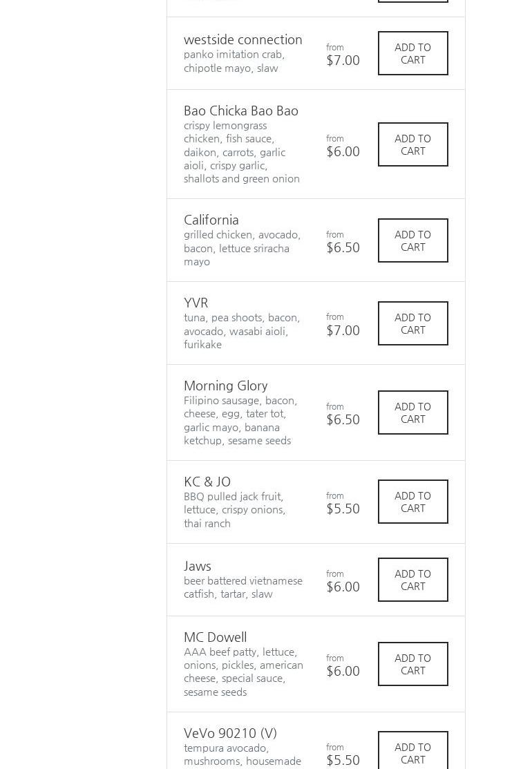Image resolution: width=532 pixels, height=769 pixels.
Task: Click the KC & JO item title
Action: tap(207, 482)
